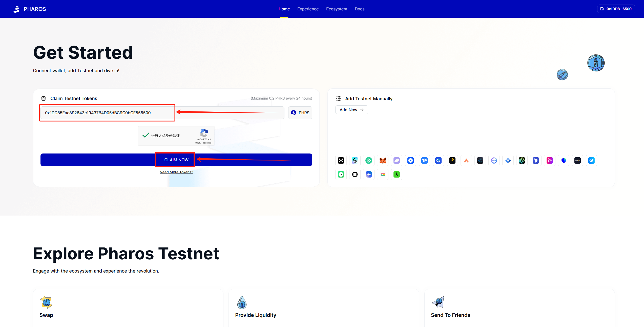Click the reCAPTCHA logo
The height and width of the screenshot is (327, 644).
204,133
